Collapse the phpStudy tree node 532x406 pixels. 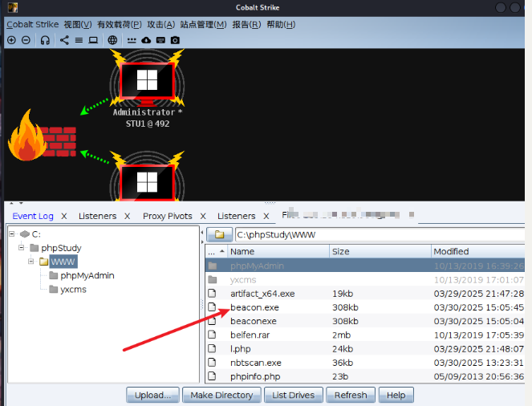[x=22, y=248]
